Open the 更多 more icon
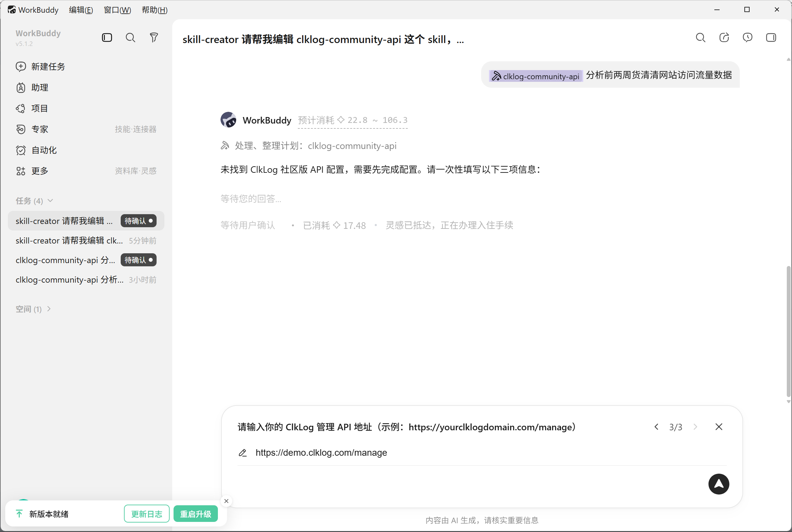The width and height of the screenshot is (792, 532). 21,171
